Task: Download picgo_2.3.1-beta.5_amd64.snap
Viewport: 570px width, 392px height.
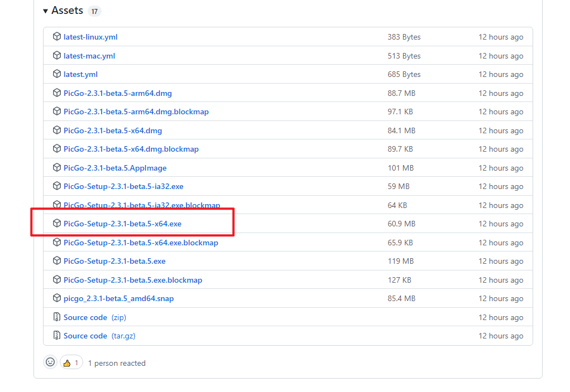Action: coord(119,299)
